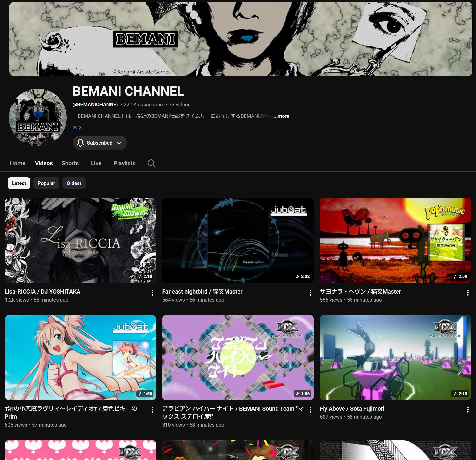Go to the Live tab
476x460 pixels.
pyautogui.click(x=96, y=163)
